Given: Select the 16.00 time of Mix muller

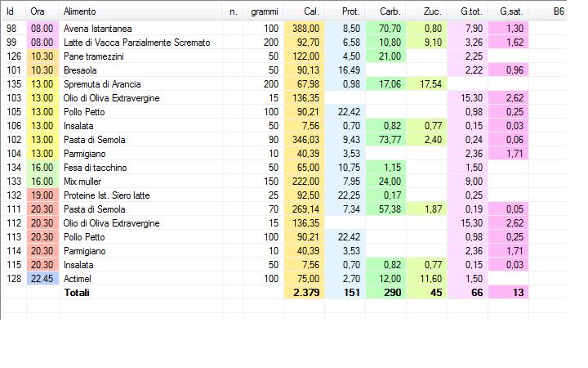Looking at the screenshot, I should tap(42, 182).
